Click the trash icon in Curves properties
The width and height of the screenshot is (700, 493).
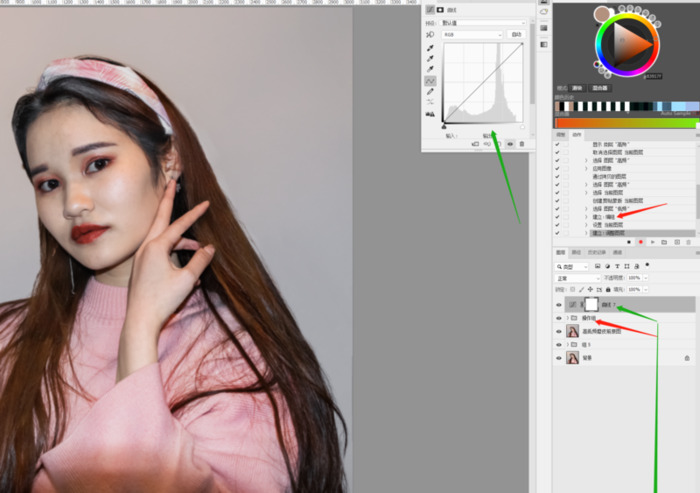(521, 144)
